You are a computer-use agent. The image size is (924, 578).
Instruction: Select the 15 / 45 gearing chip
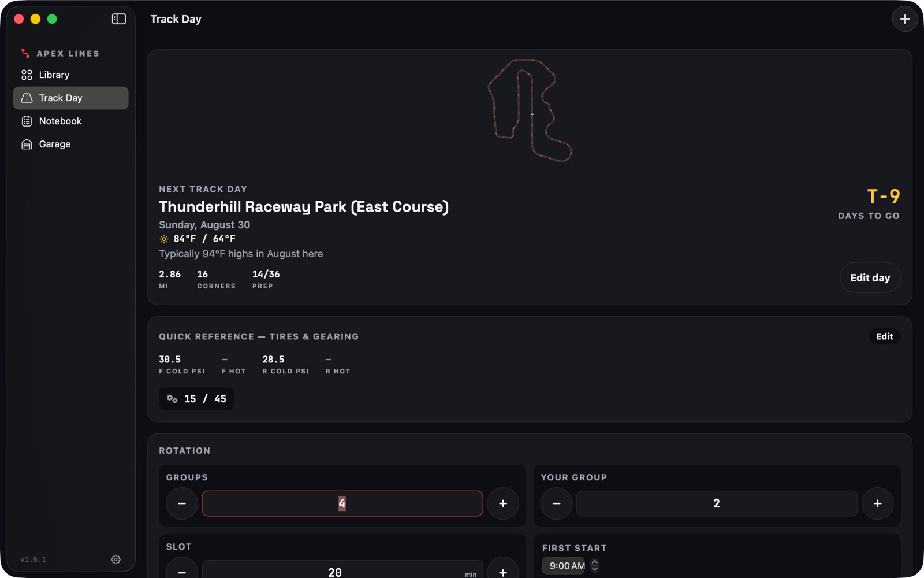pos(196,399)
